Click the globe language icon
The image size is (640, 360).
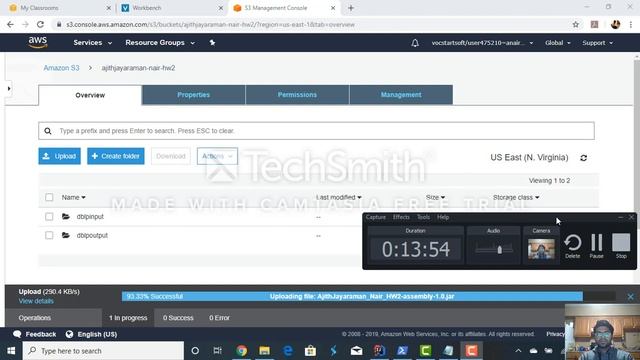coord(69,334)
